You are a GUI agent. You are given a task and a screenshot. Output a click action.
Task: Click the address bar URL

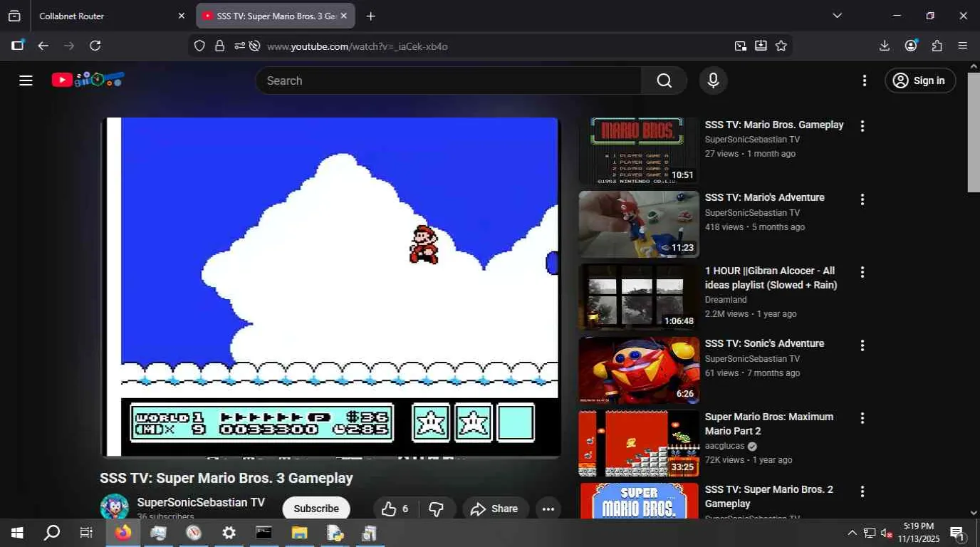(x=357, y=46)
